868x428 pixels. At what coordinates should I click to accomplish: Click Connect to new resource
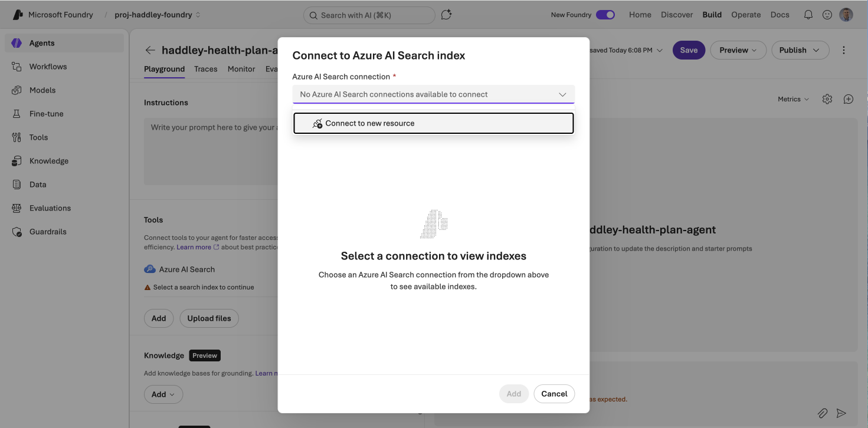pyautogui.click(x=433, y=123)
